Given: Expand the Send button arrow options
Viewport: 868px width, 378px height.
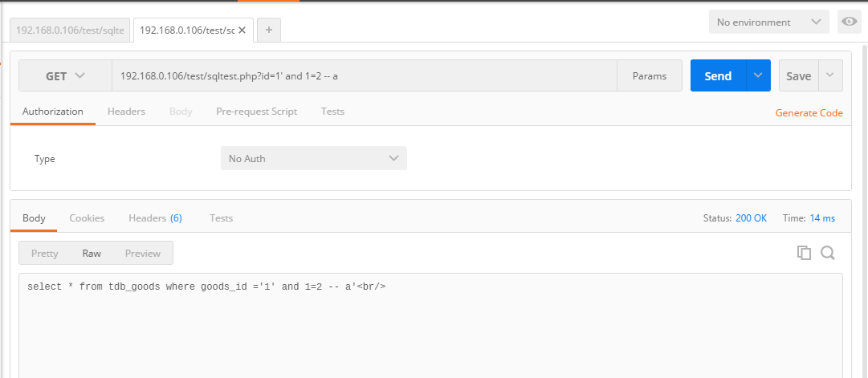Looking at the screenshot, I should tap(758, 75).
